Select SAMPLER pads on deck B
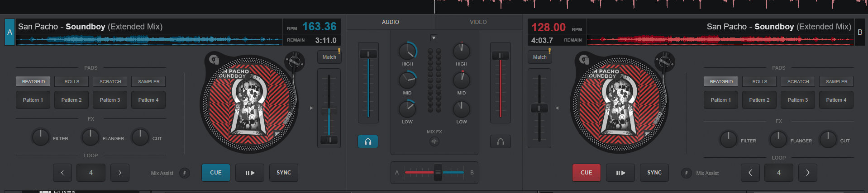 [837, 82]
